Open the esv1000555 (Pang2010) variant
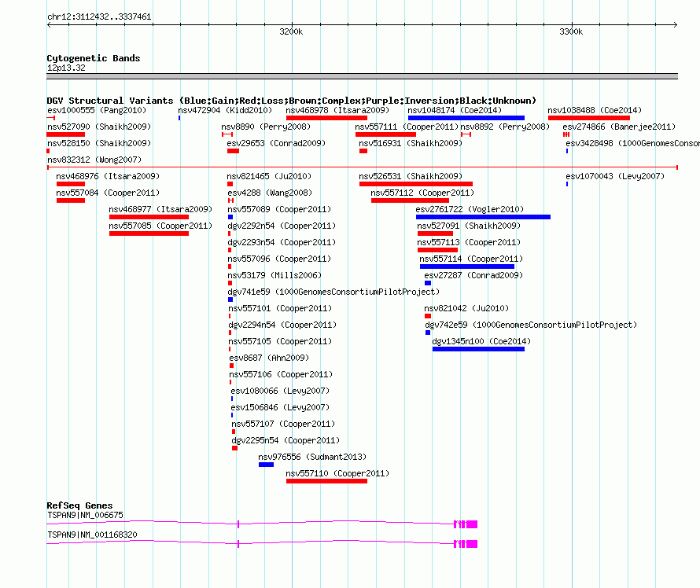This screenshot has height=588, width=700. point(97,110)
